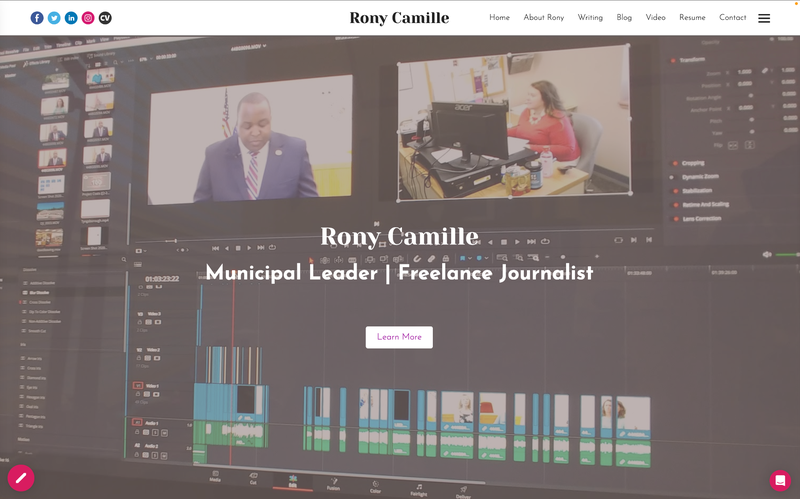Click the woman at desk video preview
Viewport: 800px width, 499px height.
pos(514,122)
